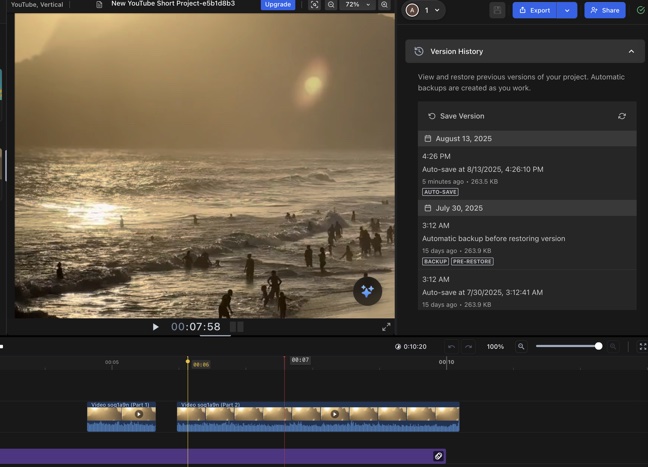Click the Upgrade button

click(x=278, y=5)
